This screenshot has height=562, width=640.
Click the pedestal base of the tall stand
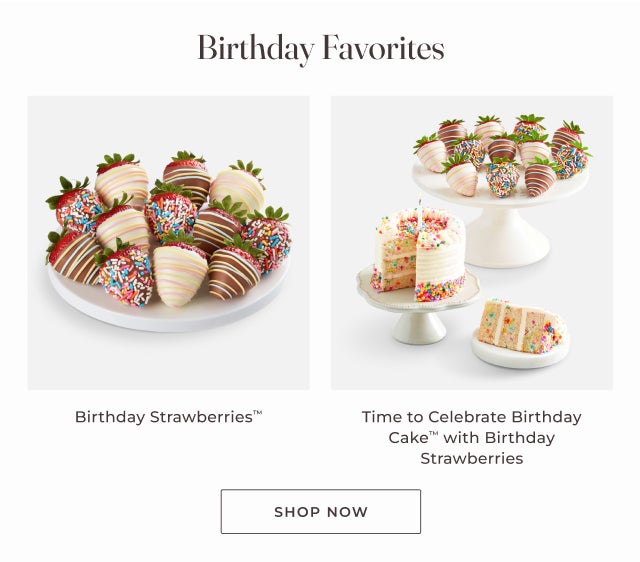(509, 241)
